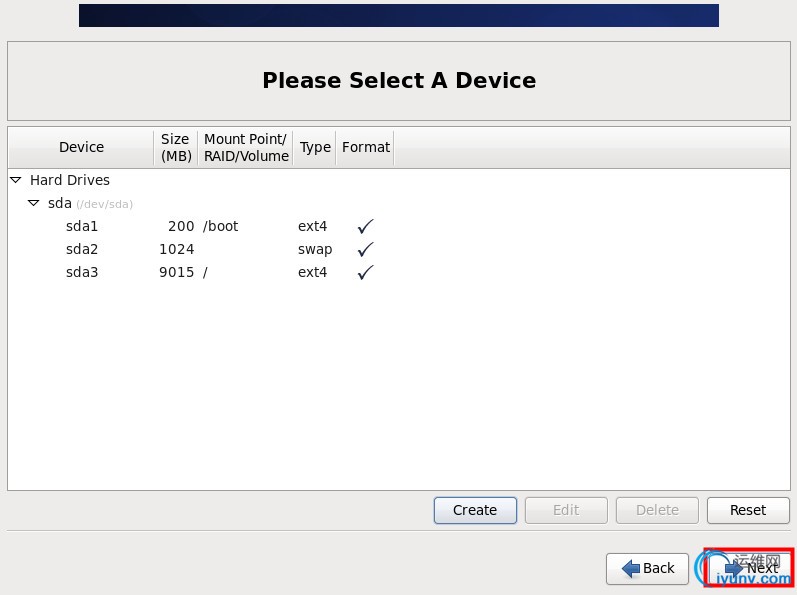Click the /boot mount point text
797x595 pixels.
tap(221, 226)
